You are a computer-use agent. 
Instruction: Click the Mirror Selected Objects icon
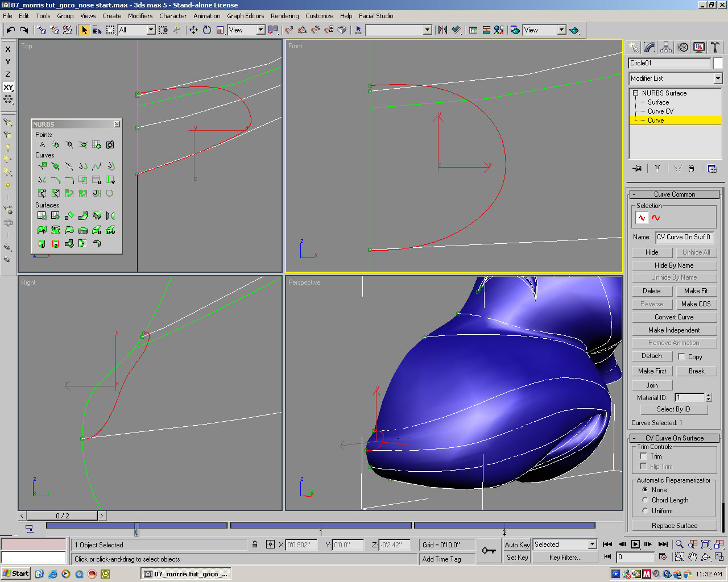pyautogui.click(x=442, y=30)
